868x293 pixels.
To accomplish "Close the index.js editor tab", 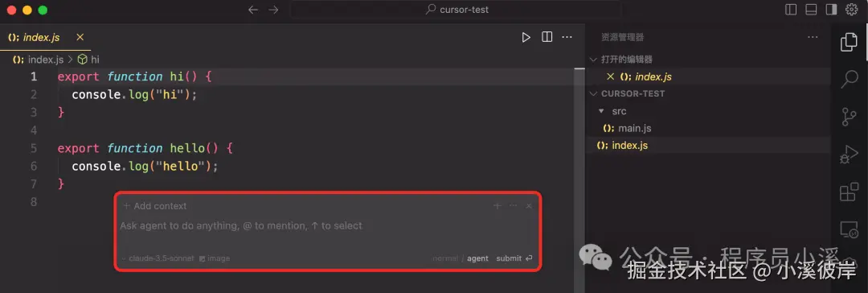I will [80, 37].
